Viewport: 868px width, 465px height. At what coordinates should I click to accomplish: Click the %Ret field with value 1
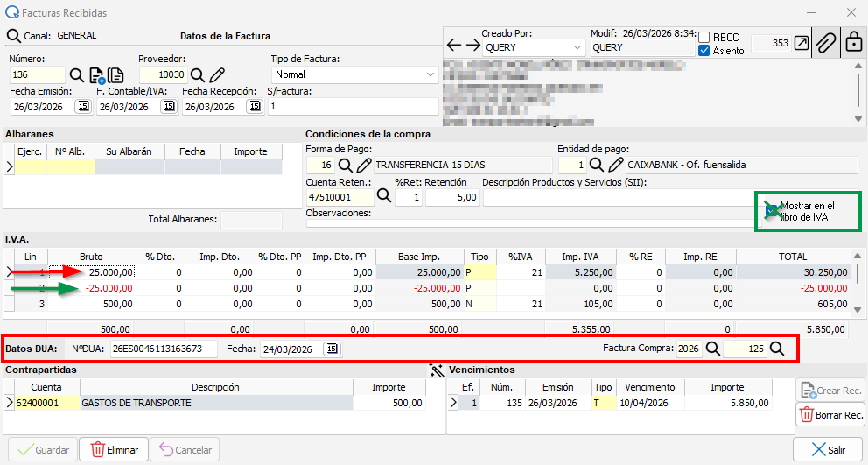click(409, 197)
